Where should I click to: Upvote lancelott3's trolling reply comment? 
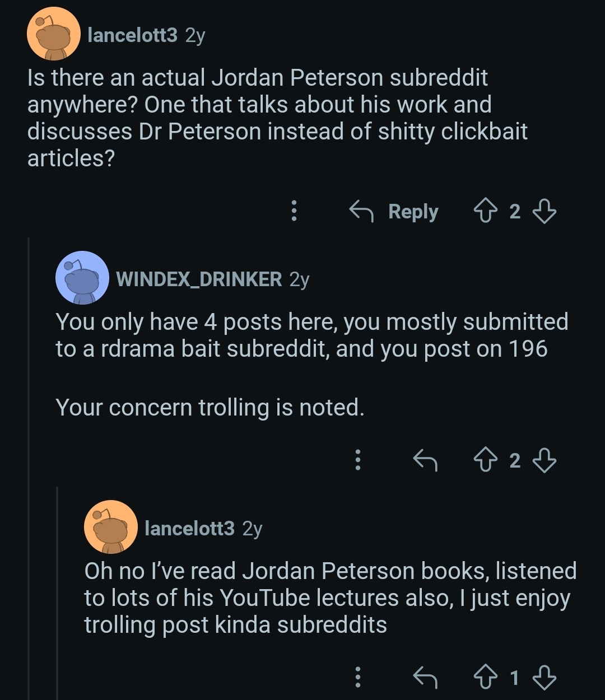click(x=486, y=678)
